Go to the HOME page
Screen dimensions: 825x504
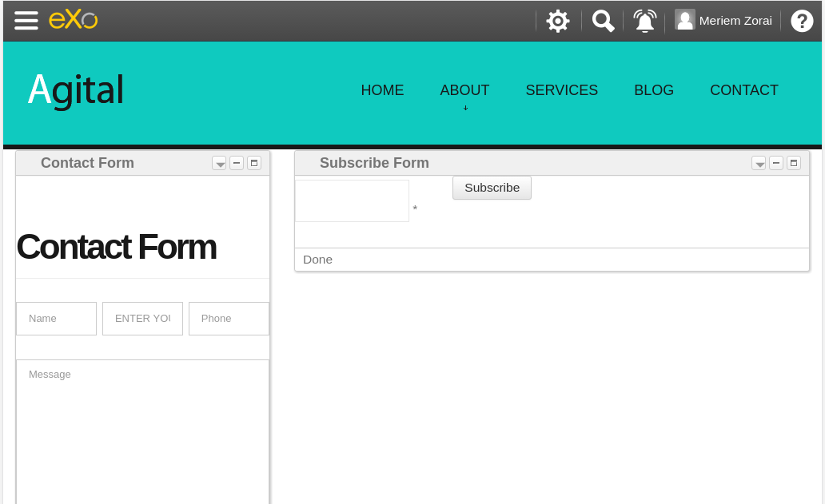[x=382, y=90]
